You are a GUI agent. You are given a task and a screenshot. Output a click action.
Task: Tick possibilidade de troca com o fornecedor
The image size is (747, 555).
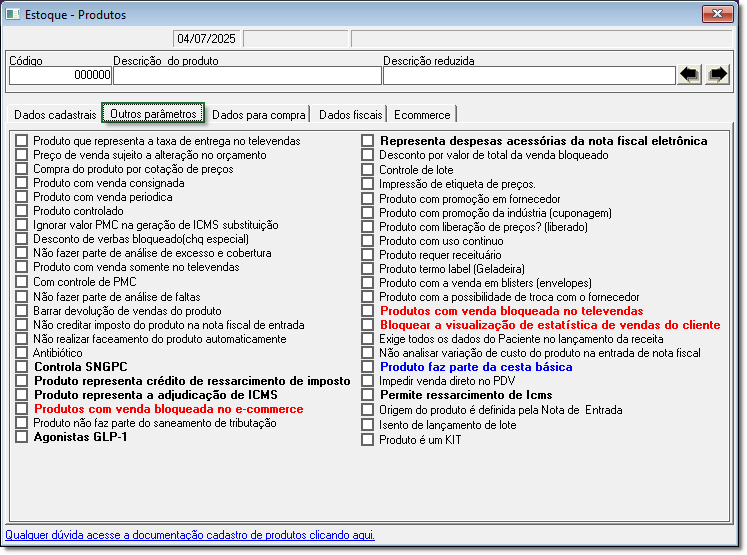point(367,297)
